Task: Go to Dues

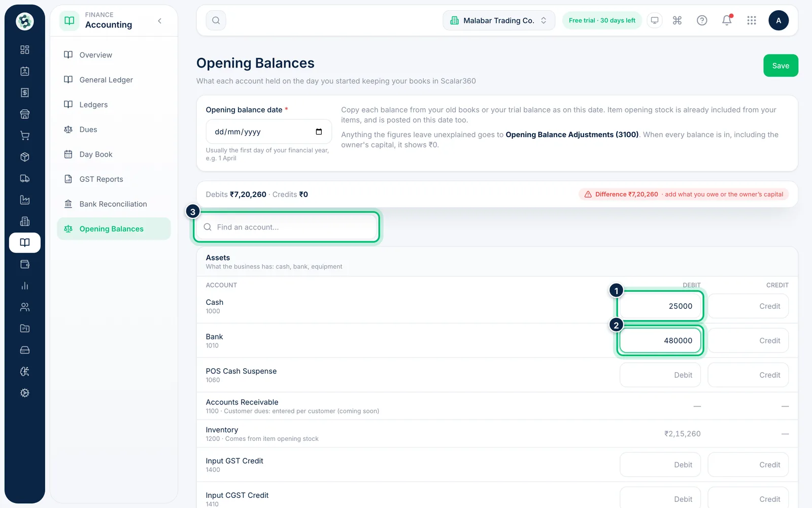Action: pyautogui.click(x=114, y=130)
